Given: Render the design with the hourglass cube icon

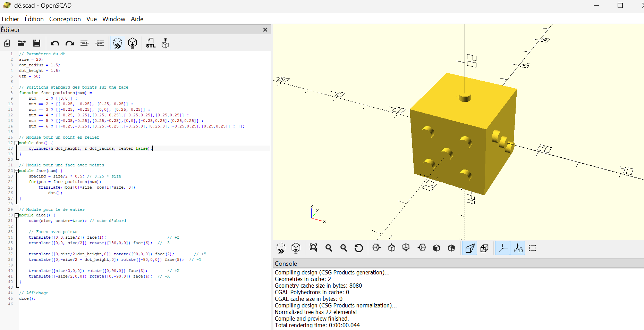Looking at the screenshot, I should click(132, 43).
